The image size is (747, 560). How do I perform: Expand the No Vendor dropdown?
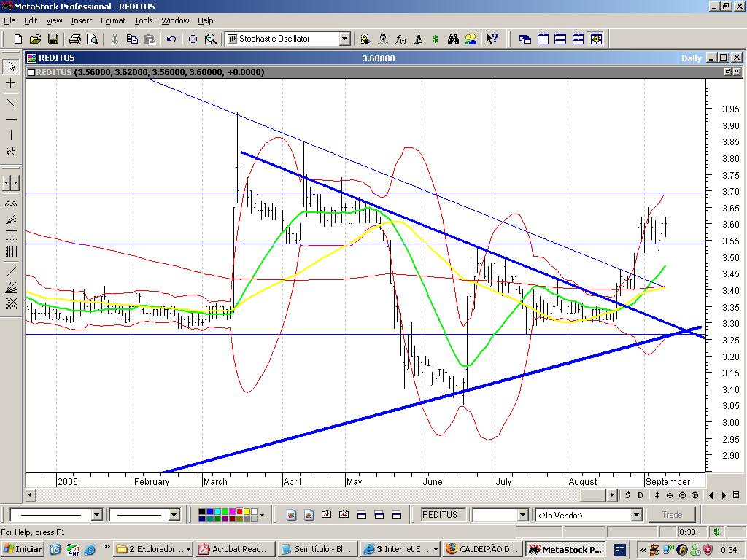[x=636, y=515]
